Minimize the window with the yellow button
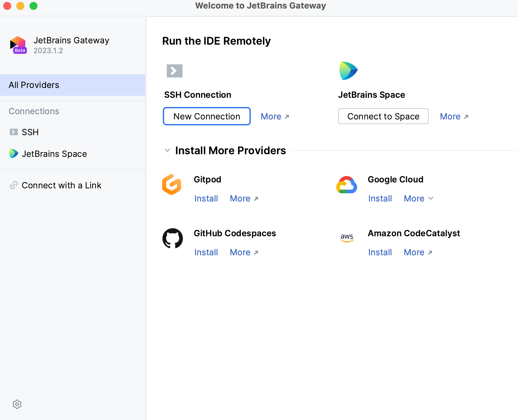This screenshot has width=518, height=420. click(20, 6)
